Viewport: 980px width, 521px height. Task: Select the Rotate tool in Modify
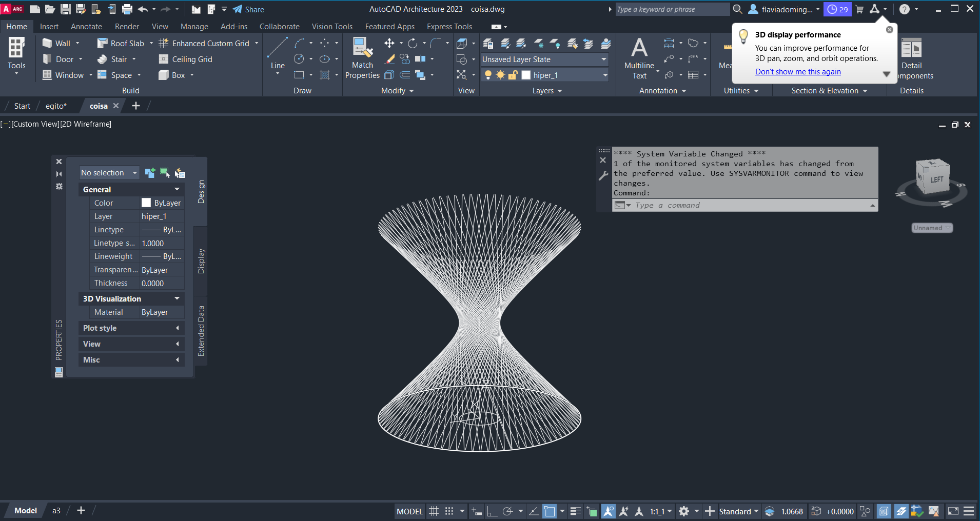tap(413, 44)
